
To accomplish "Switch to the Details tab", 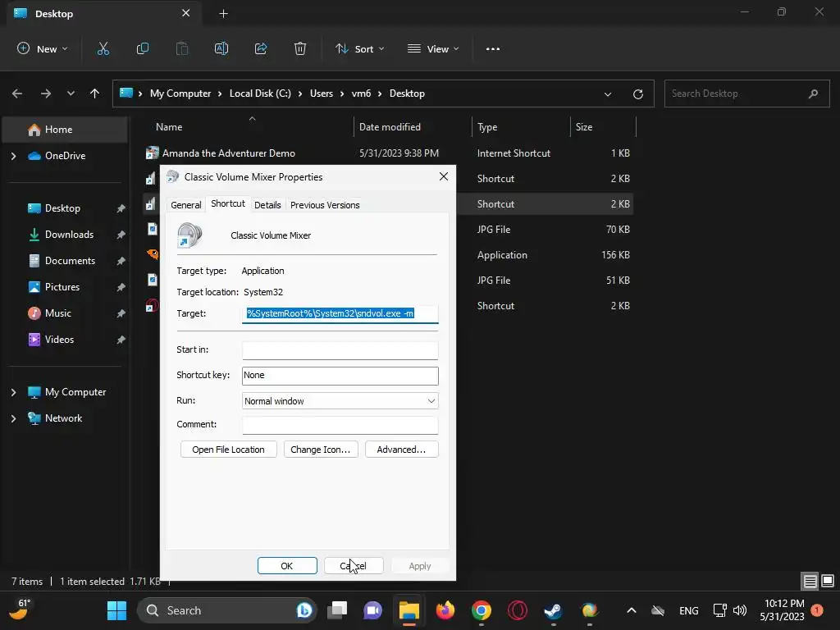I will tap(267, 205).
